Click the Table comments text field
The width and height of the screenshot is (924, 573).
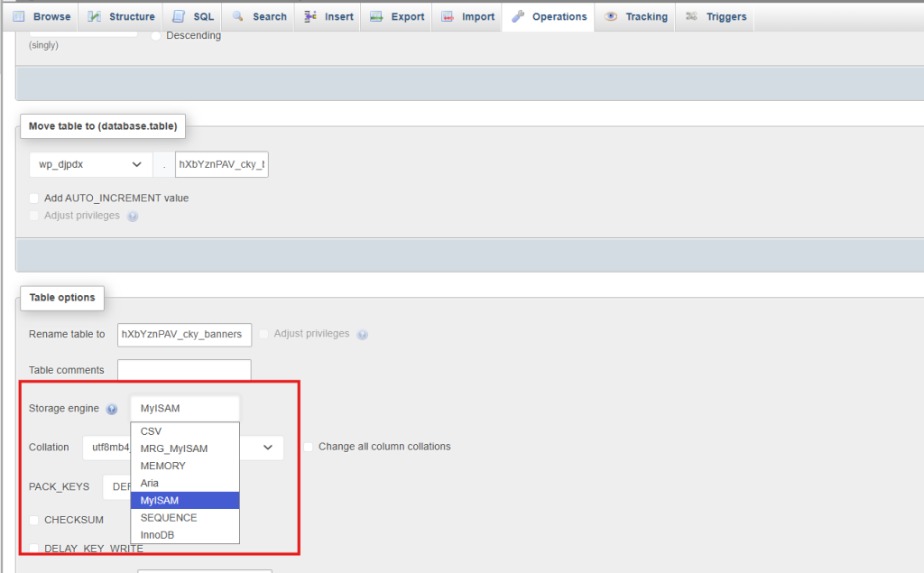tap(184, 370)
